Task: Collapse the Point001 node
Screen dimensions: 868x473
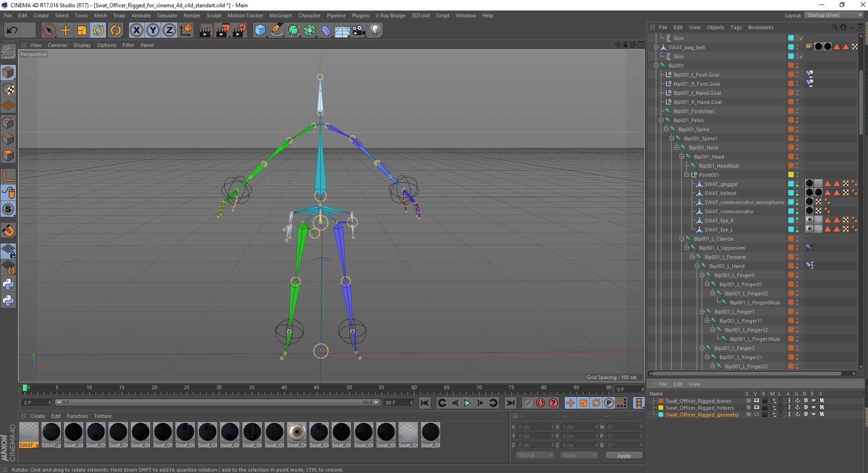Action: click(687, 175)
